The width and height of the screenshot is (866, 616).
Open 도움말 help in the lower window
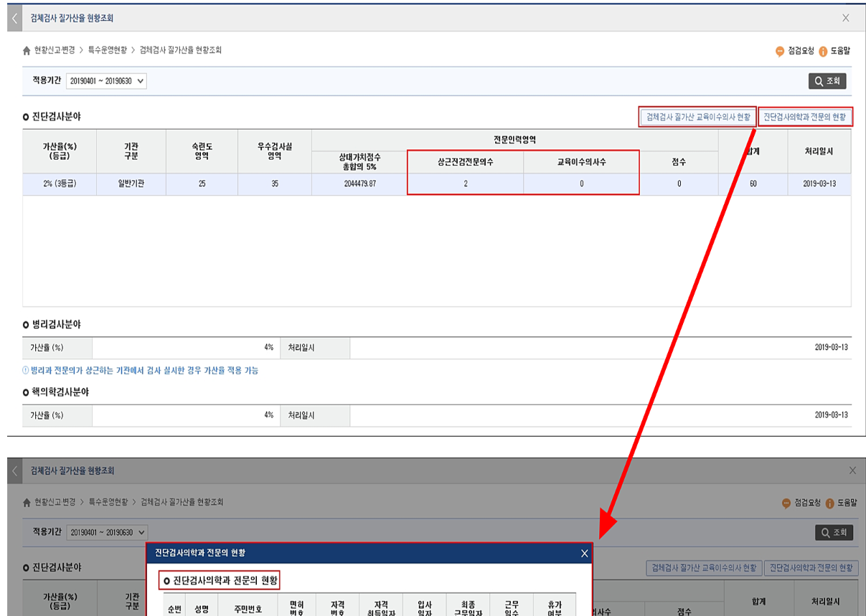841,503
